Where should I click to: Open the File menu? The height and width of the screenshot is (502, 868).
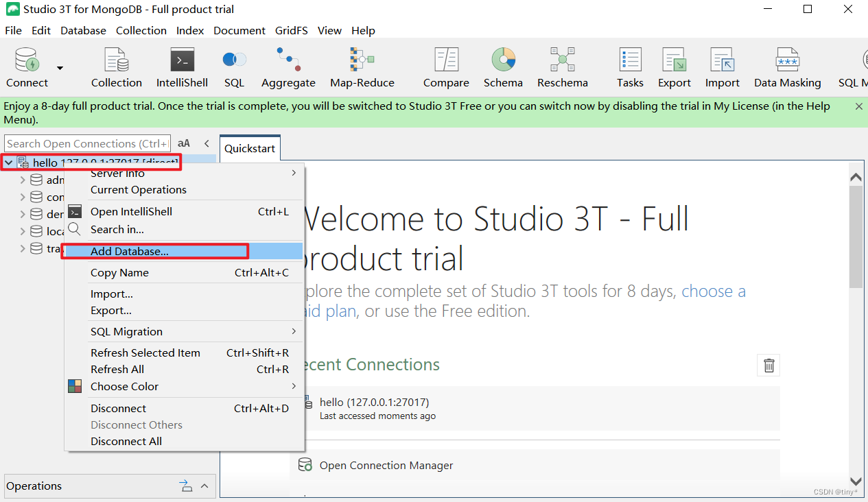click(x=13, y=30)
